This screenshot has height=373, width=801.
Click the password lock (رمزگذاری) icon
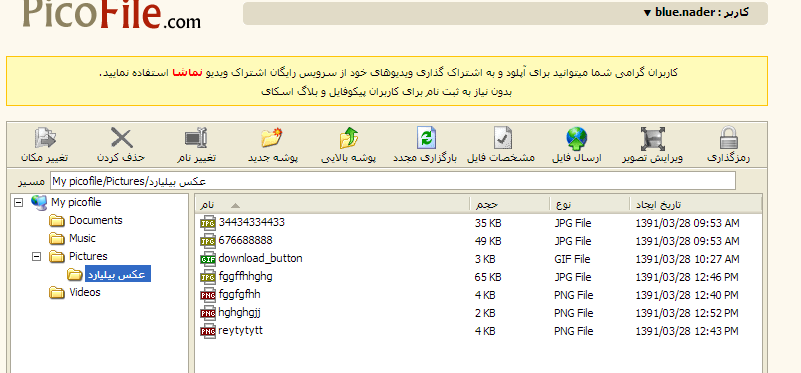[x=728, y=138]
